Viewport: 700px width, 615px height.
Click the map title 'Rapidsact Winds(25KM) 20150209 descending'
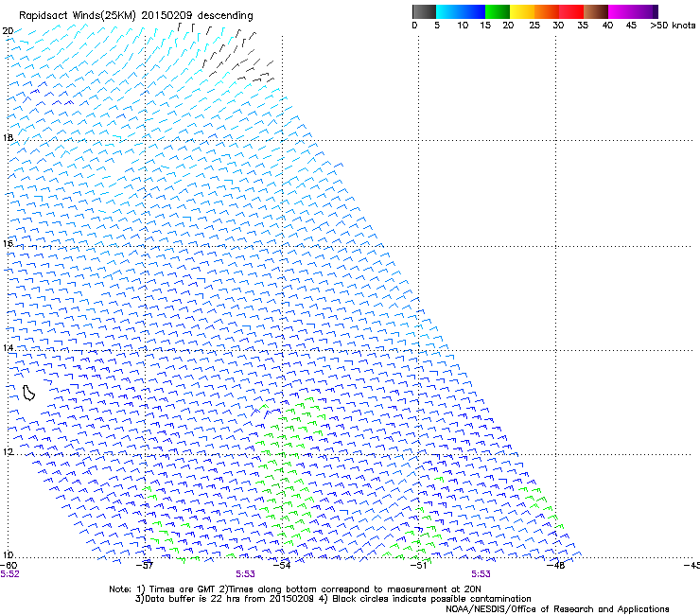136,16
